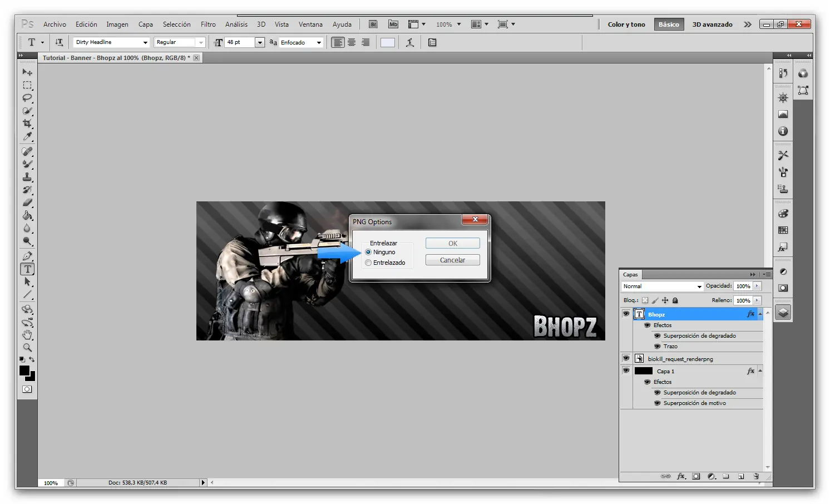
Task: Select the Paint Bucket tool
Action: coord(27,215)
